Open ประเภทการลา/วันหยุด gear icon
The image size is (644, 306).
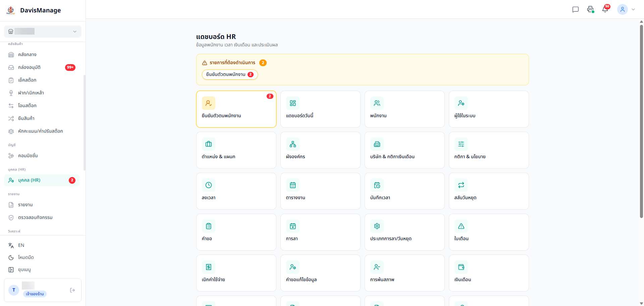377,226
